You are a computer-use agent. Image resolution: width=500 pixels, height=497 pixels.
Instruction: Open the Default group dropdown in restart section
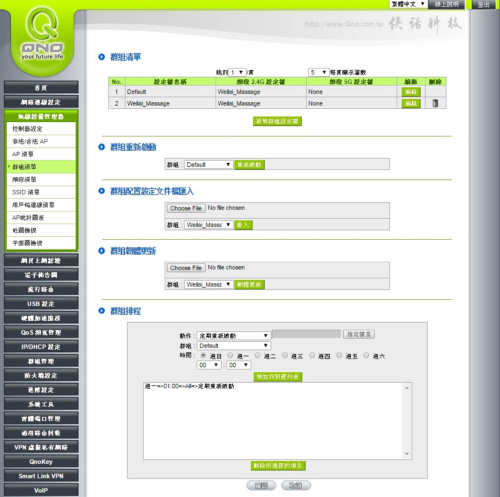[208, 165]
